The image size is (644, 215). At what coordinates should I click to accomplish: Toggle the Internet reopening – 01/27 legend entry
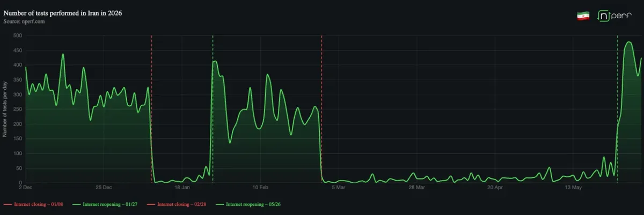click(x=104, y=205)
